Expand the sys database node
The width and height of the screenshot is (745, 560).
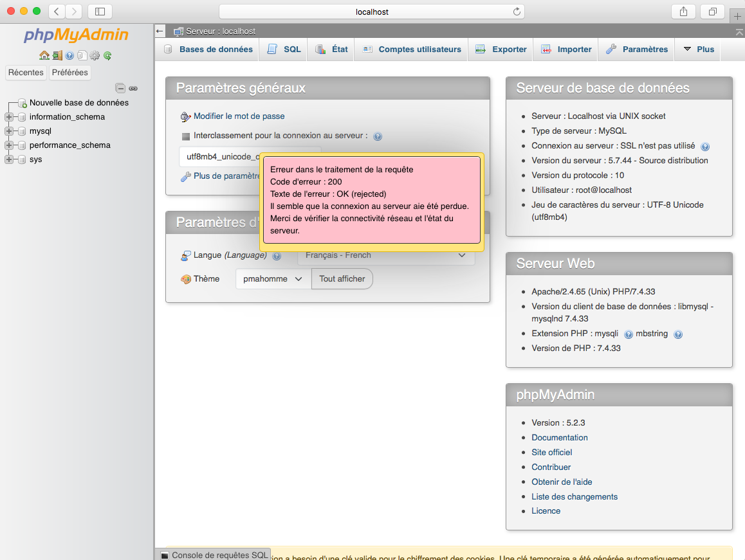(x=9, y=159)
